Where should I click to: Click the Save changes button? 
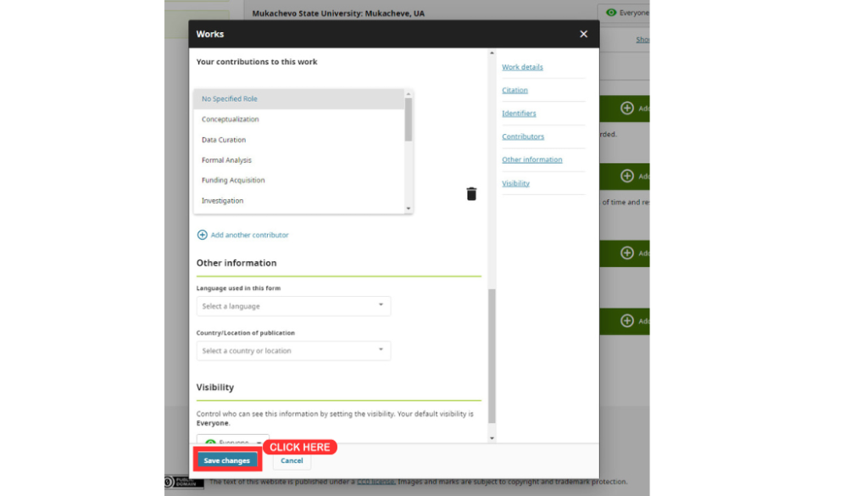pos(227,460)
